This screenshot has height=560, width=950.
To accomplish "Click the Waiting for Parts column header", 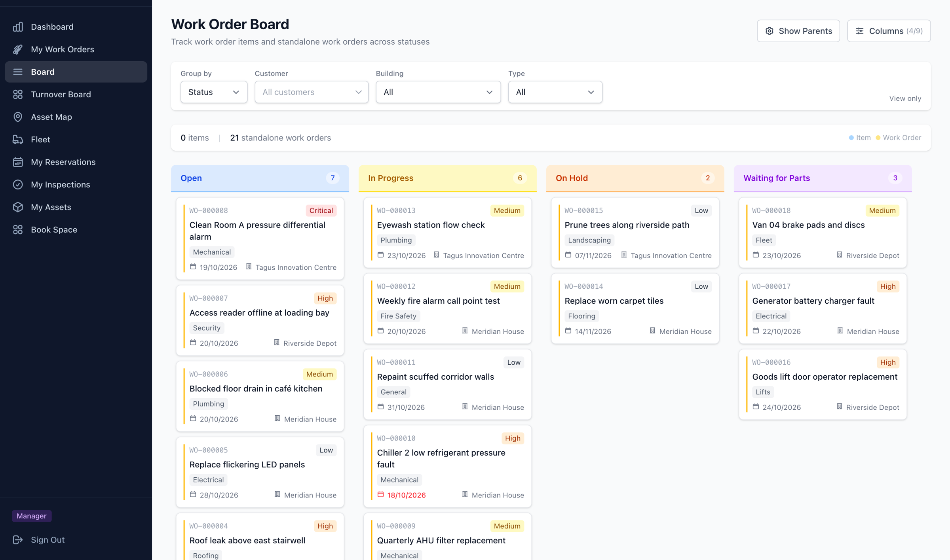I will click(823, 178).
